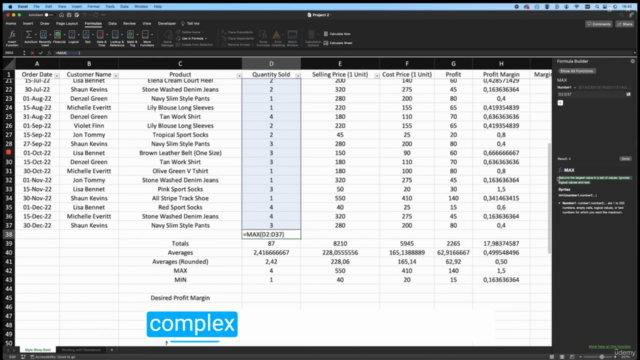Open the More Functions icon
This screenshot has width=640, height=360.
click(146, 35)
